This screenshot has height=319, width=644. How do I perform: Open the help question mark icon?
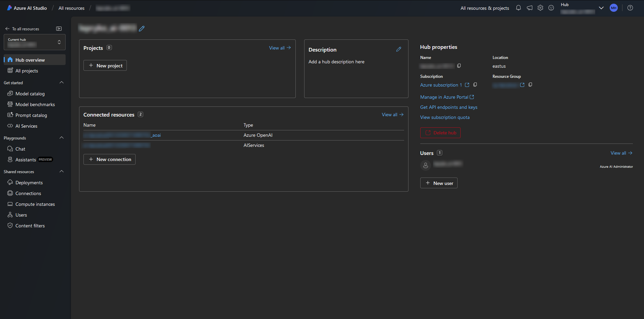pyautogui.click(x=630, y=8)
